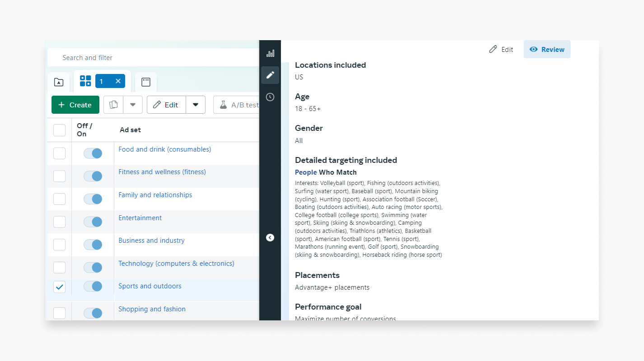The image size is (644, 361).
Task: Open the campaigns folder tab icon
Action: click(x=59, y=82)
